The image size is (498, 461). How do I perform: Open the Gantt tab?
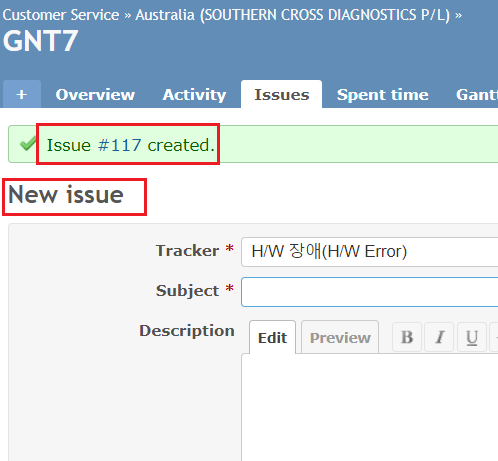coord(477,95)
